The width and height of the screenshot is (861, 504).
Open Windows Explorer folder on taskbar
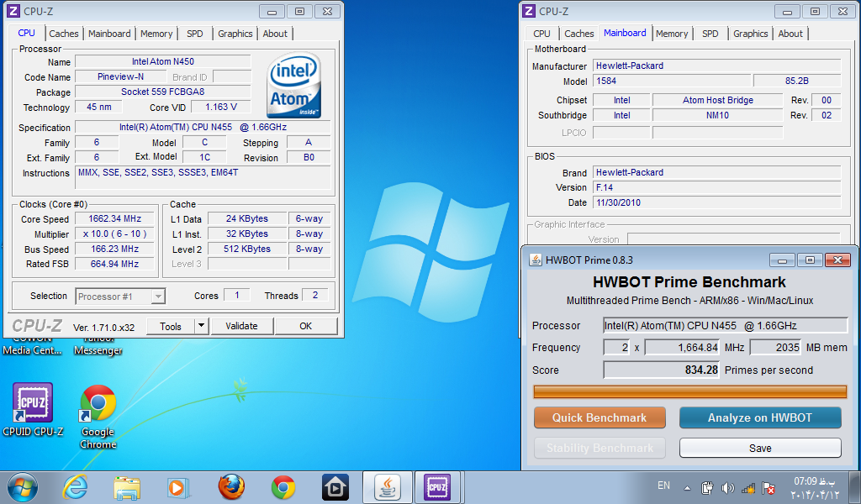click(127, 487)
